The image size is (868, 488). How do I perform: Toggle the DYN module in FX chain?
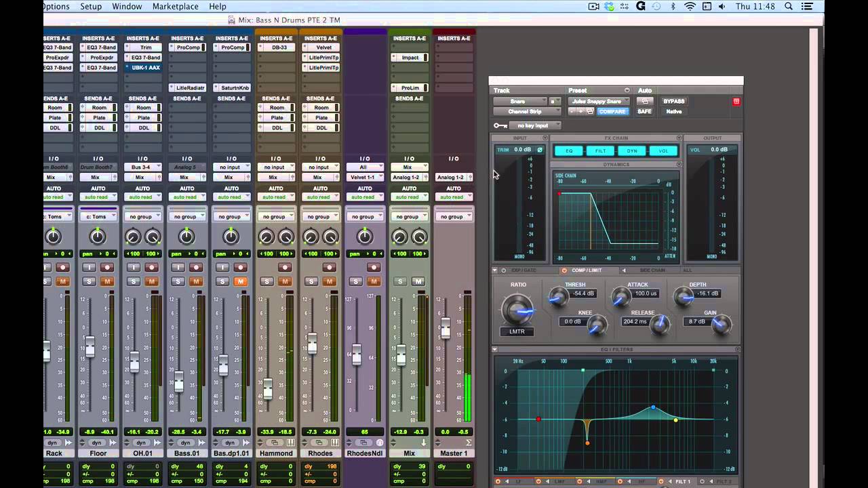point(631,151)
